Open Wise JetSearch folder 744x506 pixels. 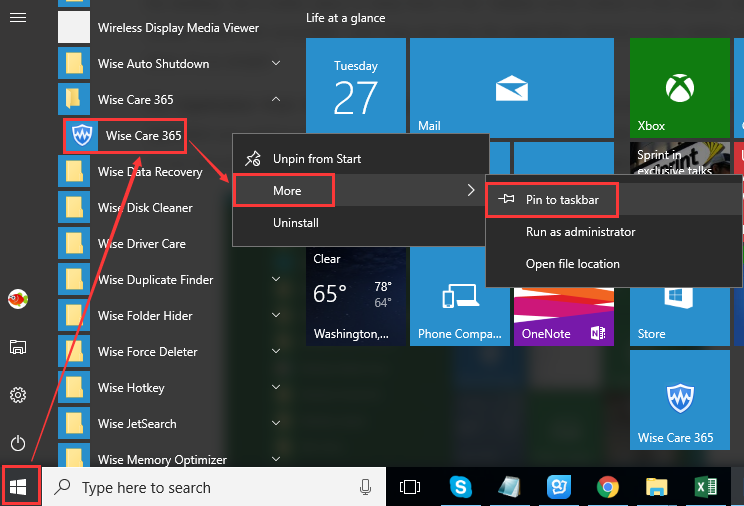(171, 423)
